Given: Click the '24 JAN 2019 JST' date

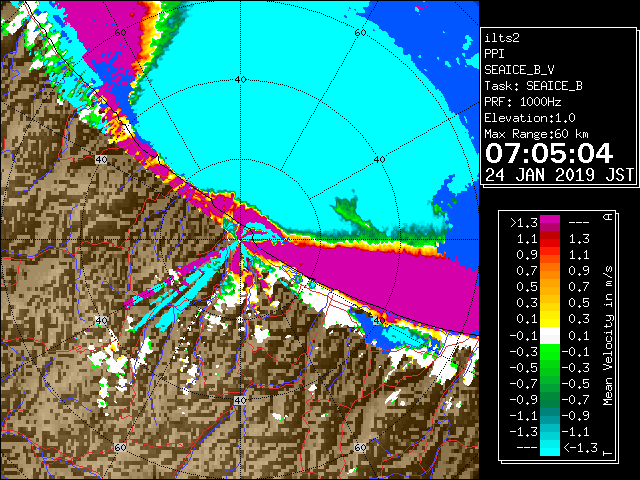Looking at the screenshot, I should click(x=559, y=175).
